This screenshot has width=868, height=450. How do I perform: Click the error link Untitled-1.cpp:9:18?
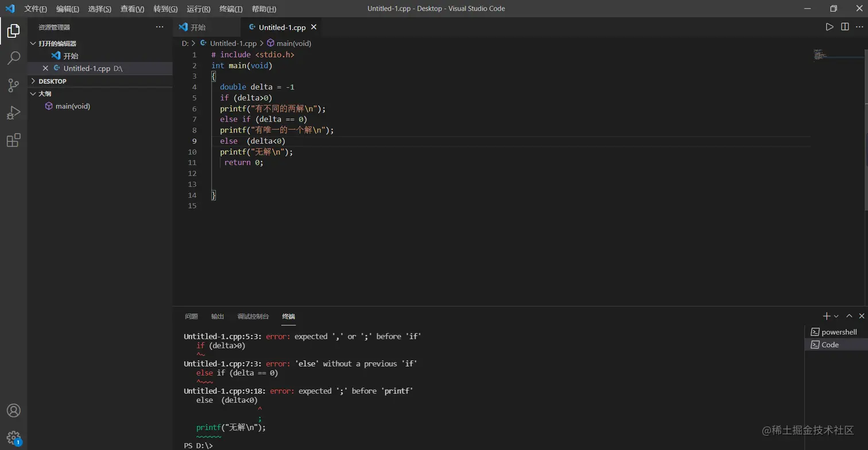click(225, 391)
